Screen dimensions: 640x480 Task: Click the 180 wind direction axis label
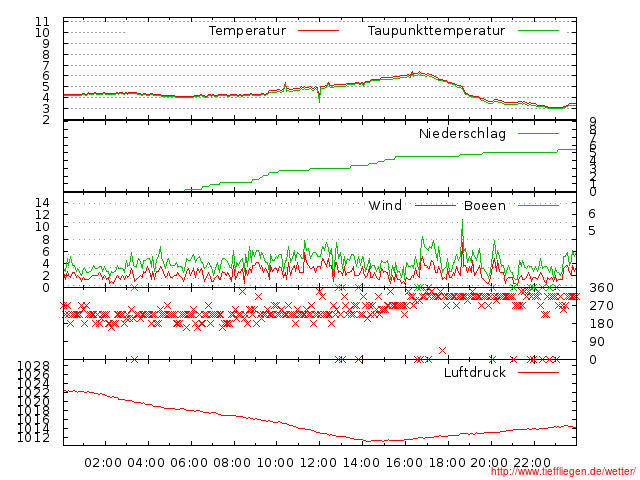(x=602, y=324)
